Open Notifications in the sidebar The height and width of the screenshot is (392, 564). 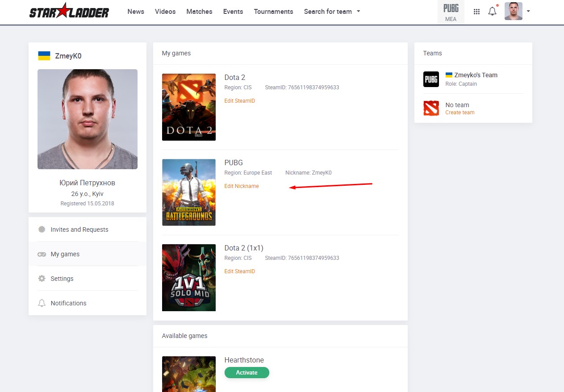(x=88, y=303)
